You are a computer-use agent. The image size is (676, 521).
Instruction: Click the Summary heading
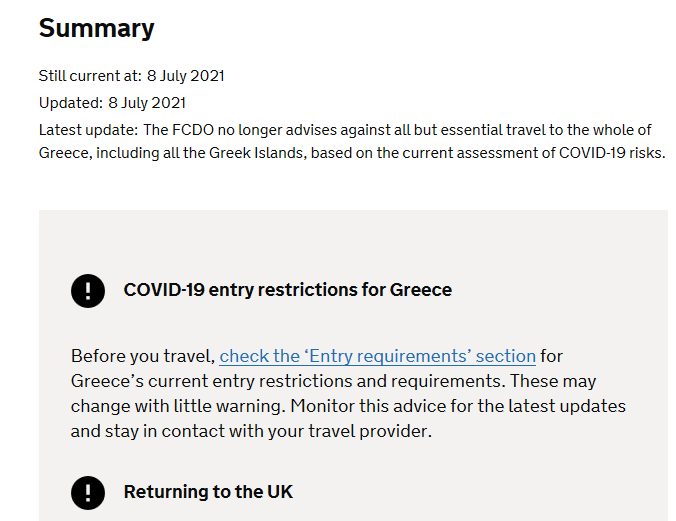(x=96, y=28)
